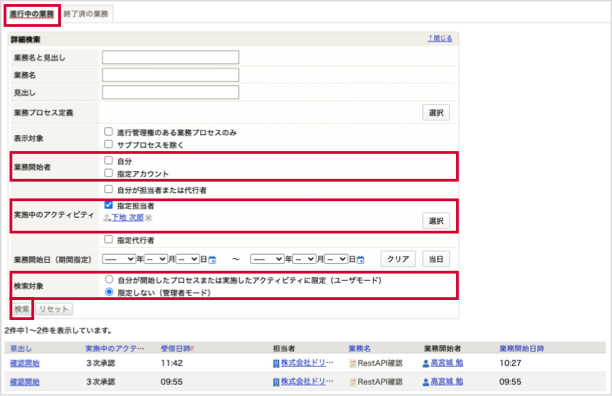
Task: Sort by the 業務名 column header
Action: click(360, 349)
